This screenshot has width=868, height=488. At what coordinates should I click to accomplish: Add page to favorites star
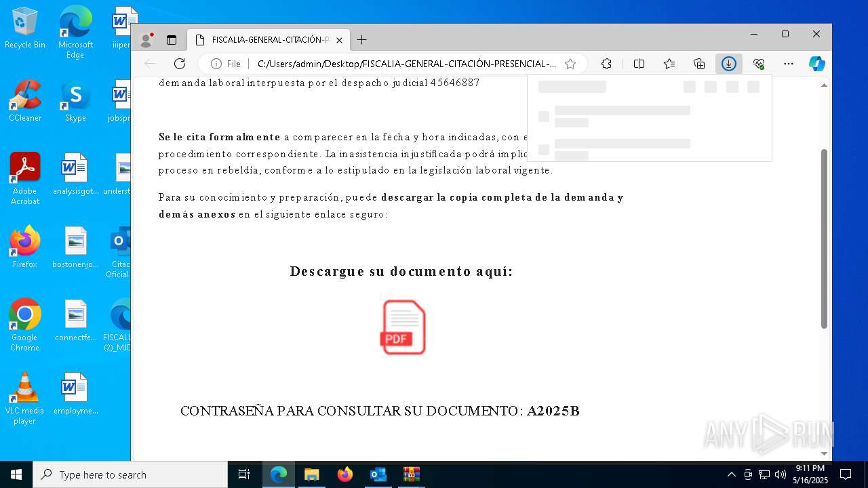570,64
